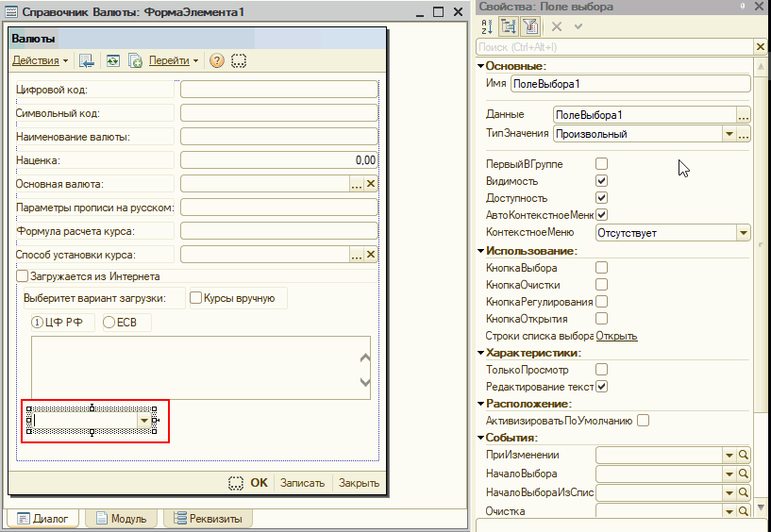Screen dimensions: 771x532
Task: Click ellipsis button next to ТипЗначения
Action: click(x=744, y=134)
